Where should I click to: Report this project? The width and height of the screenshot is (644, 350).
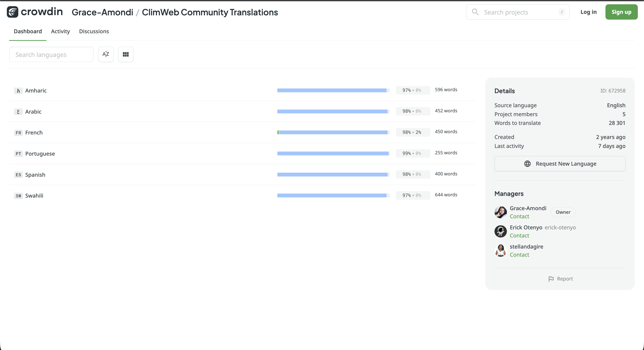click(x=560, y=279)
